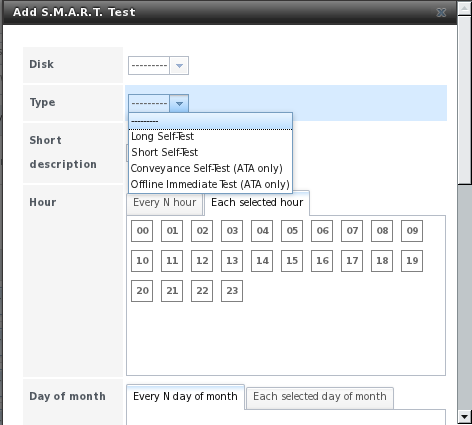Collapse the Type dropdown arrow
This screenshot has height=425, width=472.
pyautogui.click(x=179, y=104)
